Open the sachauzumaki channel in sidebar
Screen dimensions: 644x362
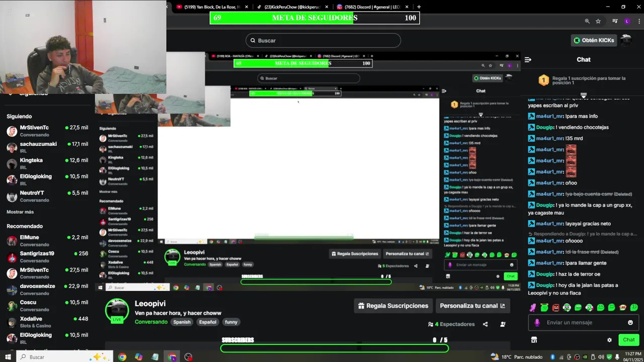click(x=47, y=147)
